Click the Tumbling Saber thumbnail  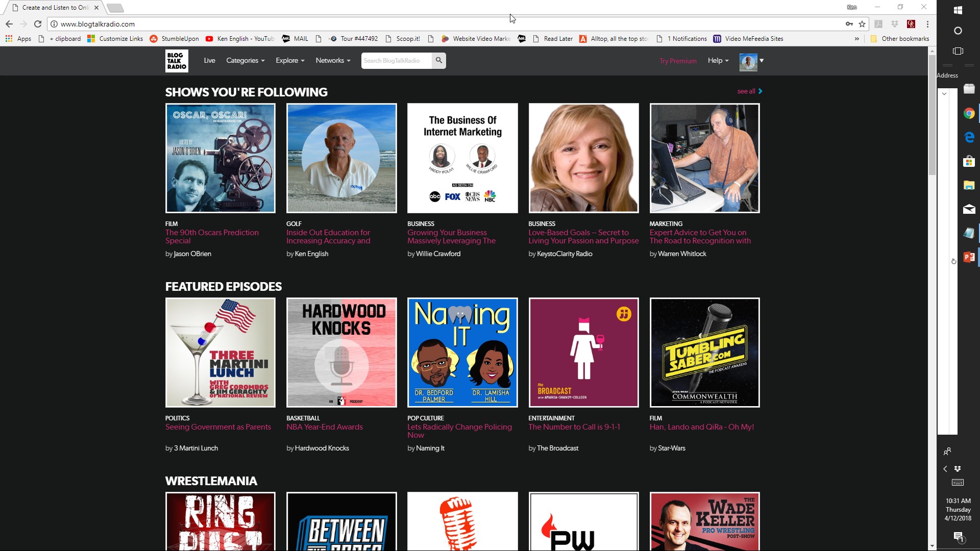click(x=704, y=353)
